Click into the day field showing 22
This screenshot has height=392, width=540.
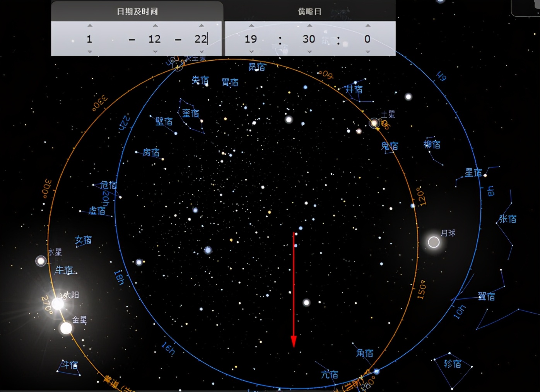[200, 39]
